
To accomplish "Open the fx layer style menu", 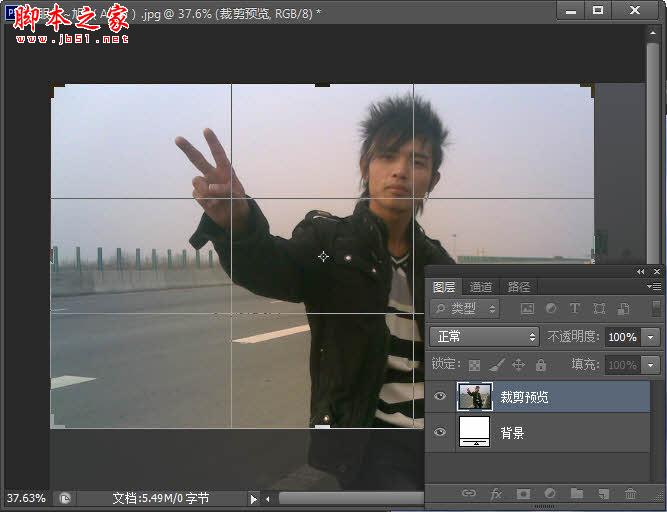I will [496, 494].
